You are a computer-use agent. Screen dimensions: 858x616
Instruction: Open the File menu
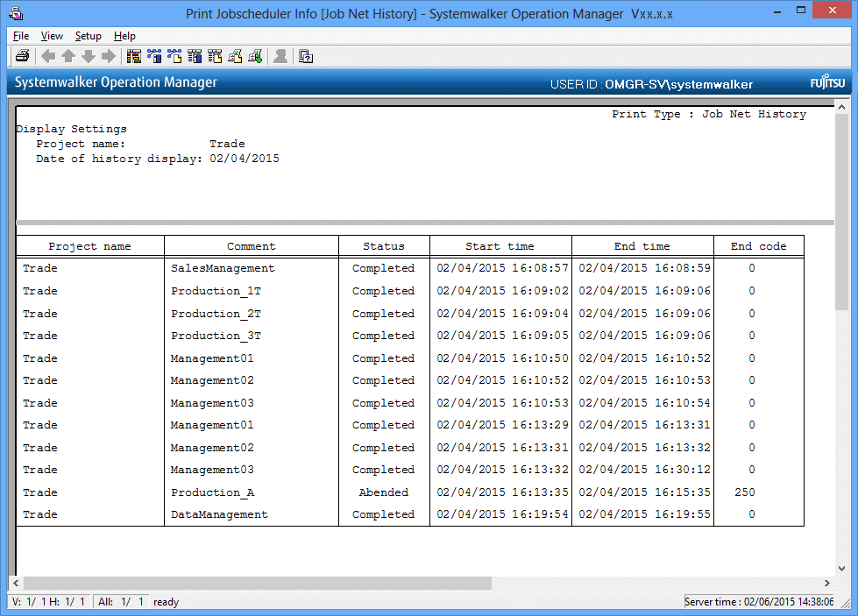click(x=21, y=36)
